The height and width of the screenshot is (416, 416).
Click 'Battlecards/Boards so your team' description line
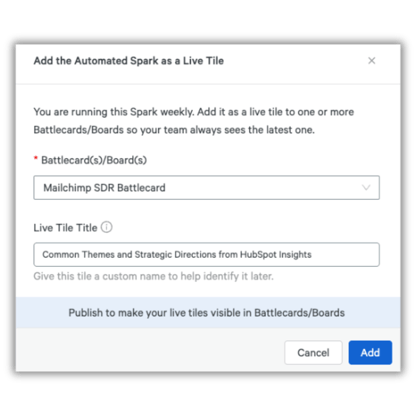(174, 130)
